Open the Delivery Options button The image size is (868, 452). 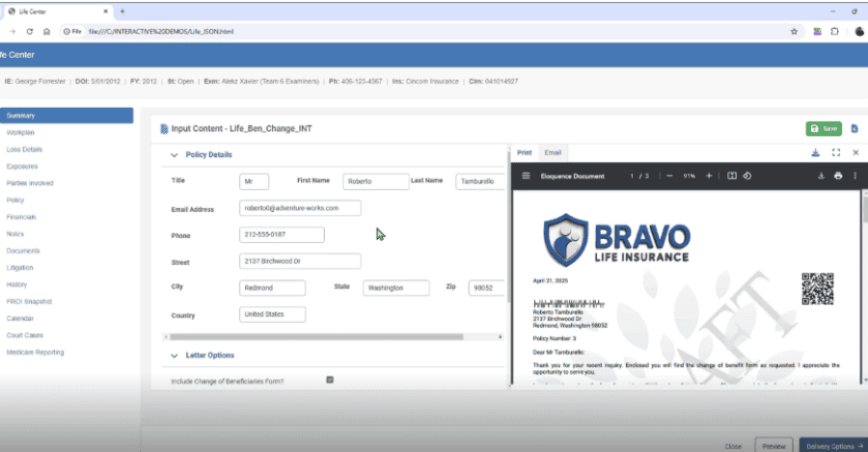832,445
